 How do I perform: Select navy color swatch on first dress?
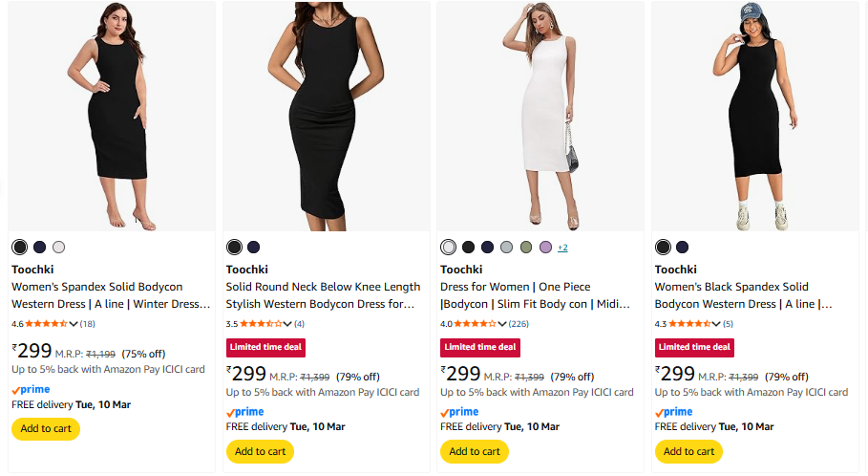39,248
